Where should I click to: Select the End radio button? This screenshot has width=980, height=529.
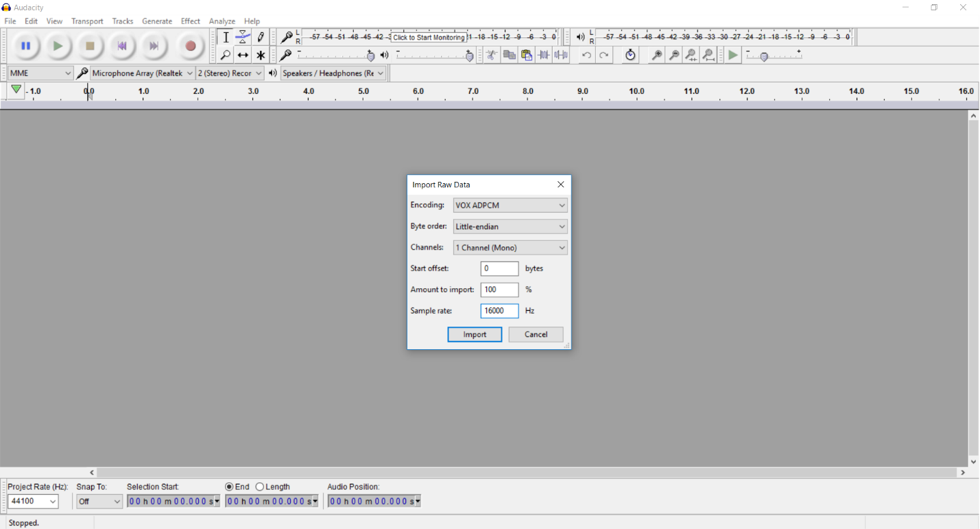coord(229,487)
